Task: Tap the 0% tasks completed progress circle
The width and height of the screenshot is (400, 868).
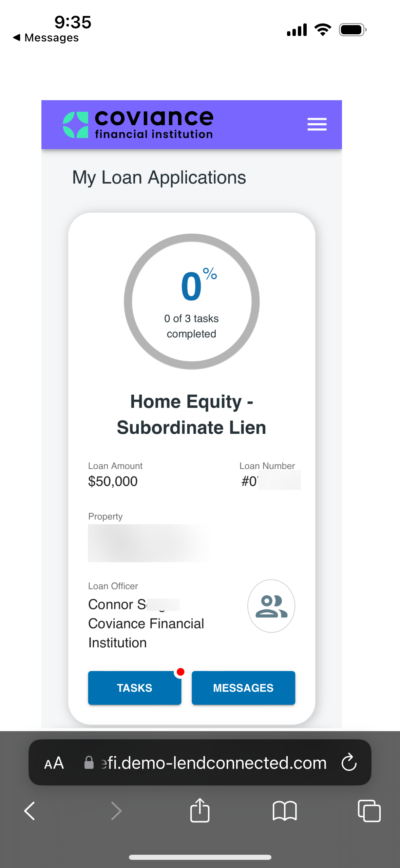Action: (x=192, y=302)
